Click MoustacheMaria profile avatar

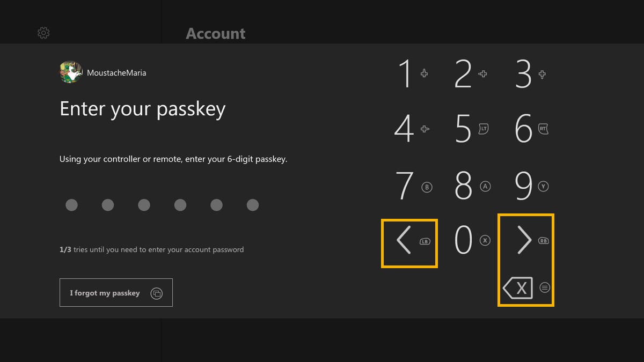tap(71, 72)
